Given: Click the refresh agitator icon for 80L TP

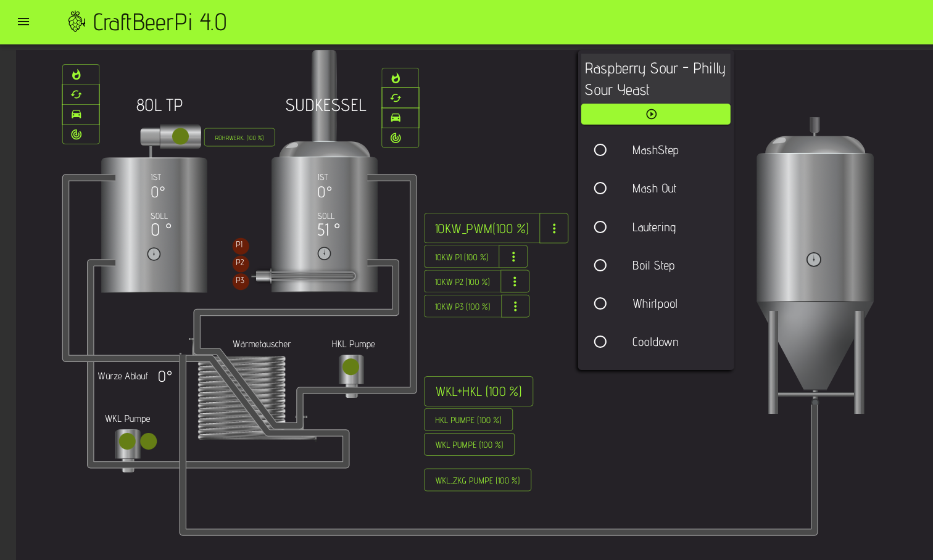Looking at the screenshot, I should [x=77, y=94].
